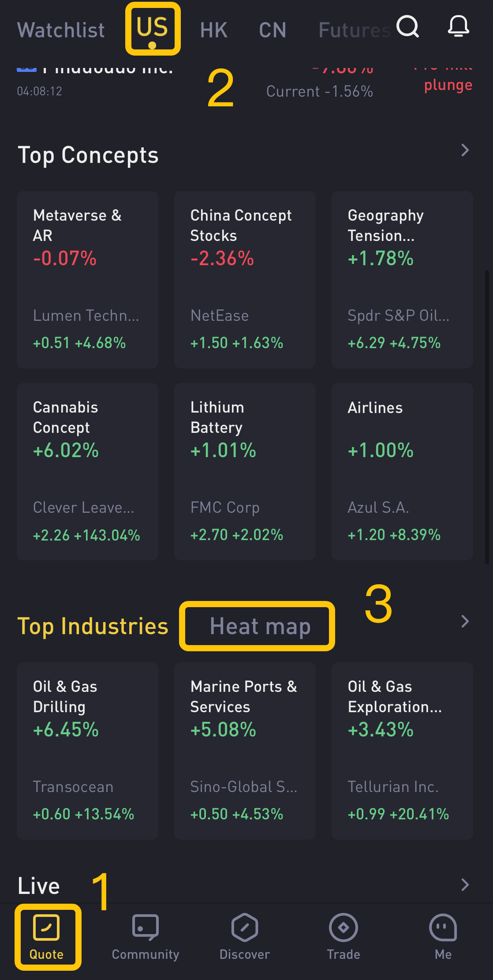
Task: Tap the China Concept Stocks card
Action: [245, 279]
